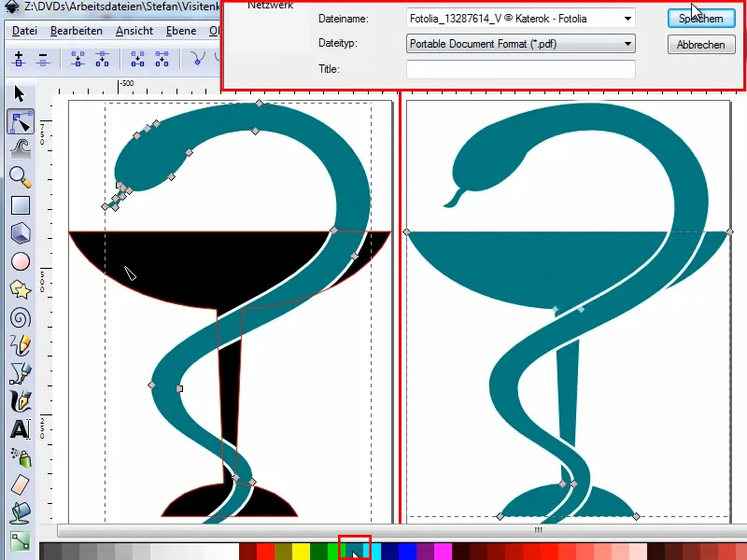Open the Datei menu
The width and height of the screenshot is (747, 560).
pos(25,31)
